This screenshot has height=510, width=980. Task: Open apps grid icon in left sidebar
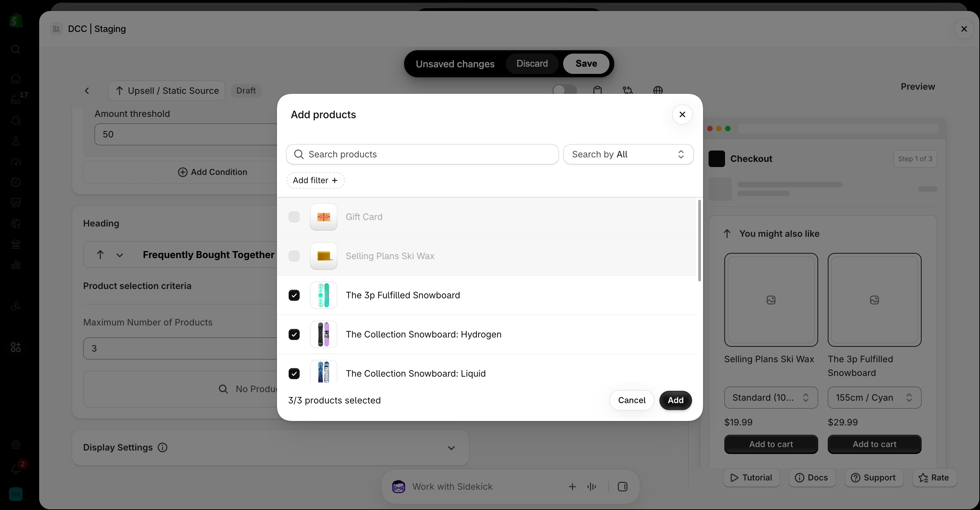pos(15,347)
